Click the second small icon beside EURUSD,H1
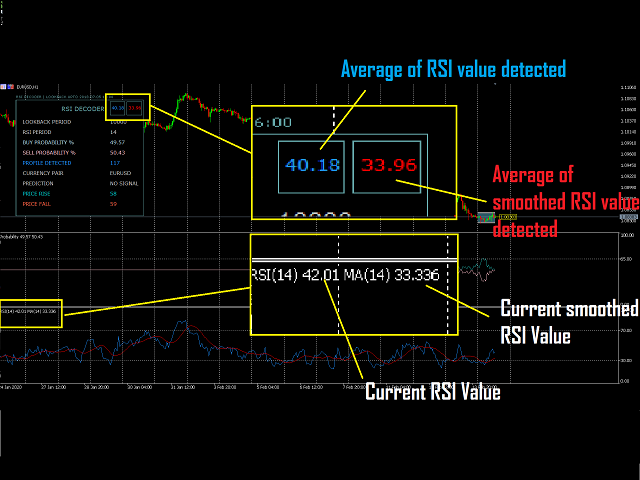The height and width of the screenshot is (480, 640). (11, 87)
